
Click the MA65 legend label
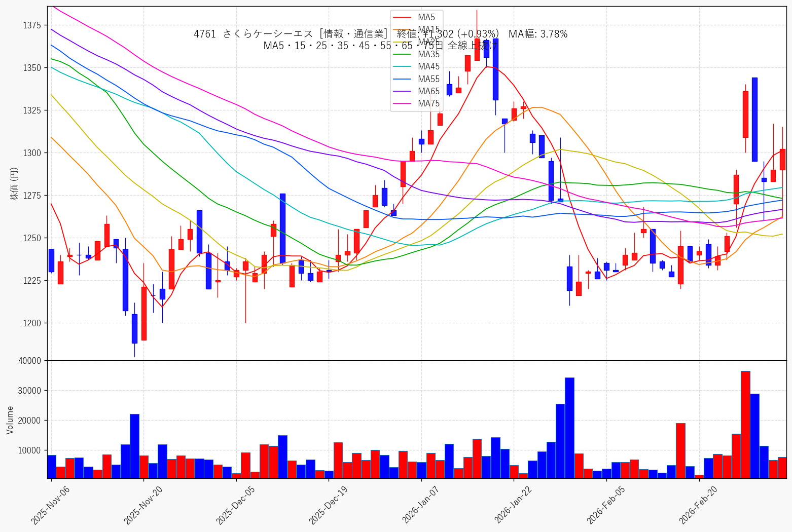pos(429,91)
